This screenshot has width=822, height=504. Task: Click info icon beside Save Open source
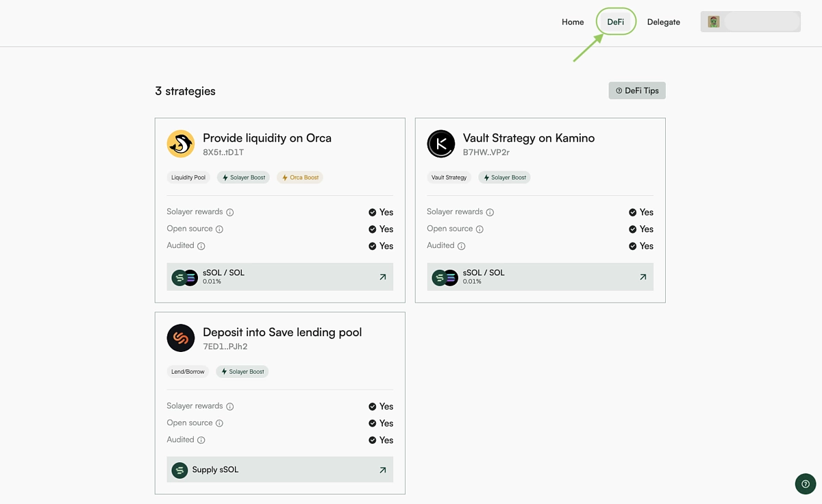219,423
